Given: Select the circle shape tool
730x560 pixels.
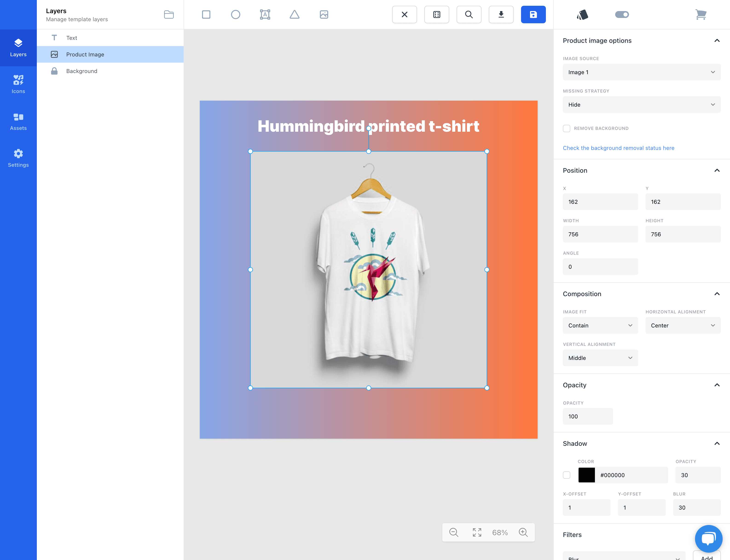Looking at the screenshot, I should pos(235,14).
